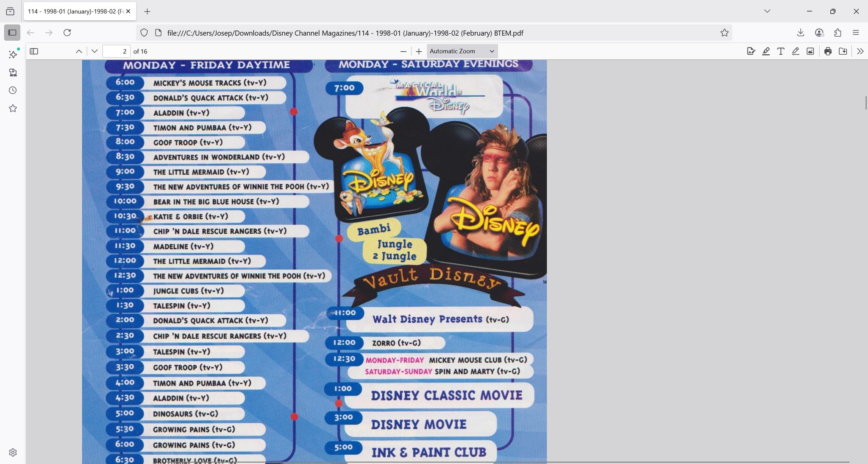This screenshot has width=868, height=464.
Task: Select the PDF page number field
Action: [x=116, y=51]
